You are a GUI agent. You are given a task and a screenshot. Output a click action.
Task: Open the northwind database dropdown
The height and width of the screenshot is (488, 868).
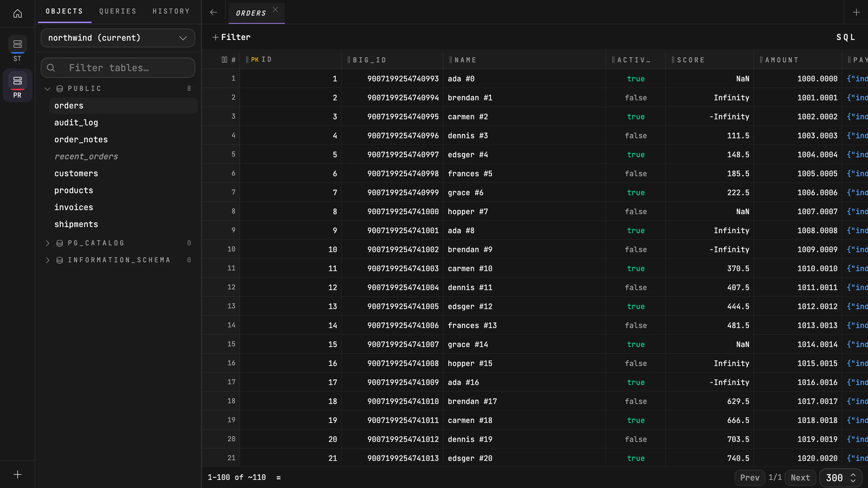coord(118,38)
